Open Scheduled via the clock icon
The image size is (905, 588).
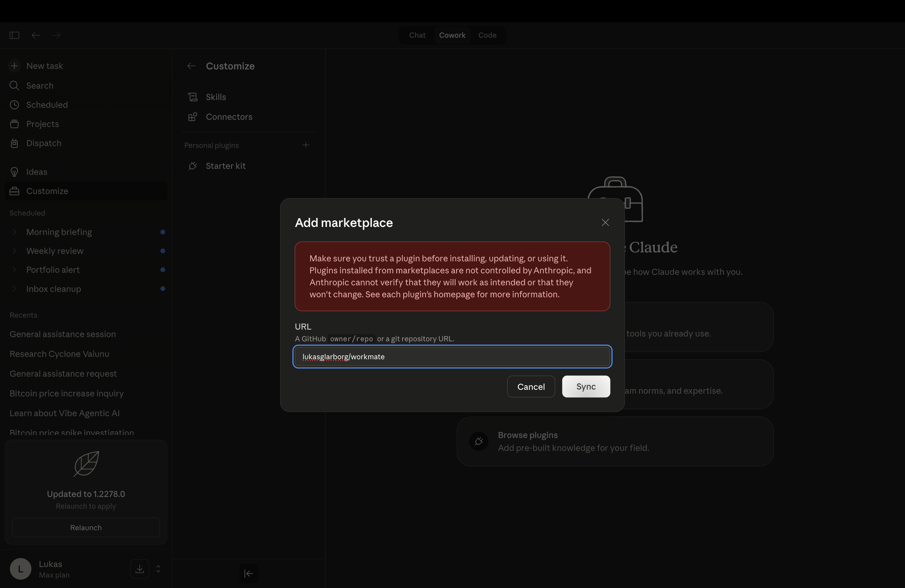point(14,104)
